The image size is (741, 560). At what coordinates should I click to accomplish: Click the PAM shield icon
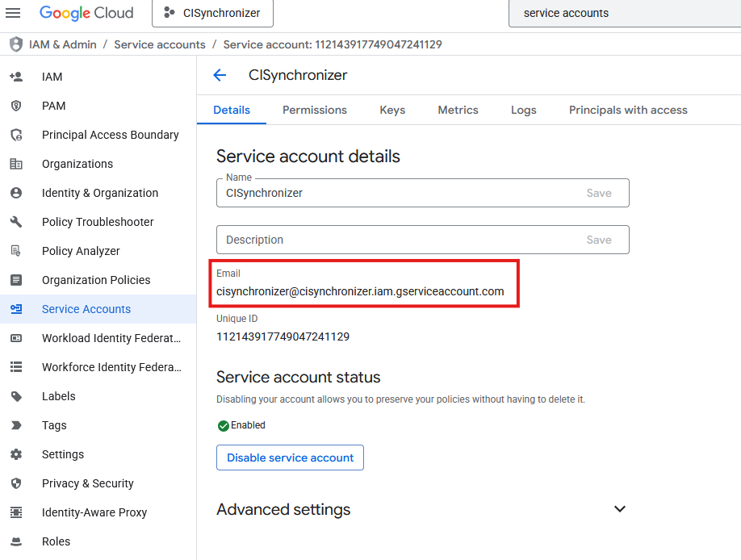point(16,106)
